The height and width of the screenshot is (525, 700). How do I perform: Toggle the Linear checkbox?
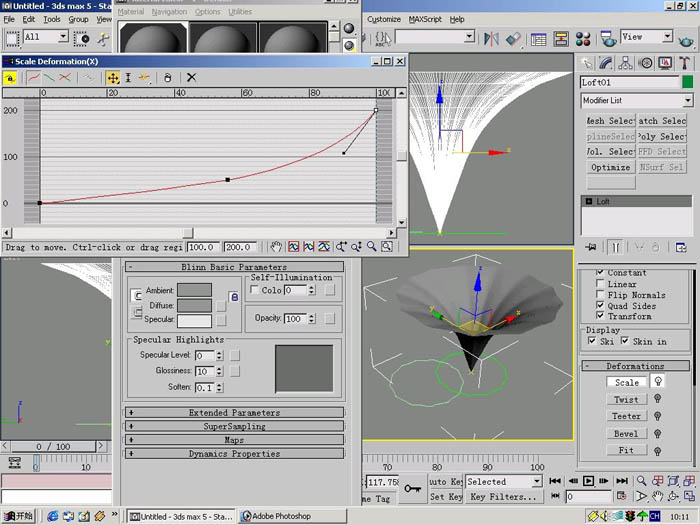coord(600,284)
